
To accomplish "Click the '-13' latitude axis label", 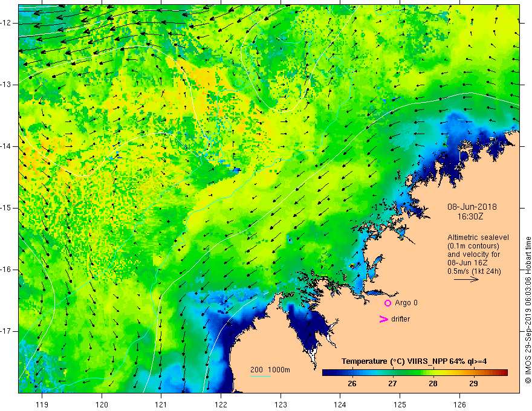I will coord(6,85).
